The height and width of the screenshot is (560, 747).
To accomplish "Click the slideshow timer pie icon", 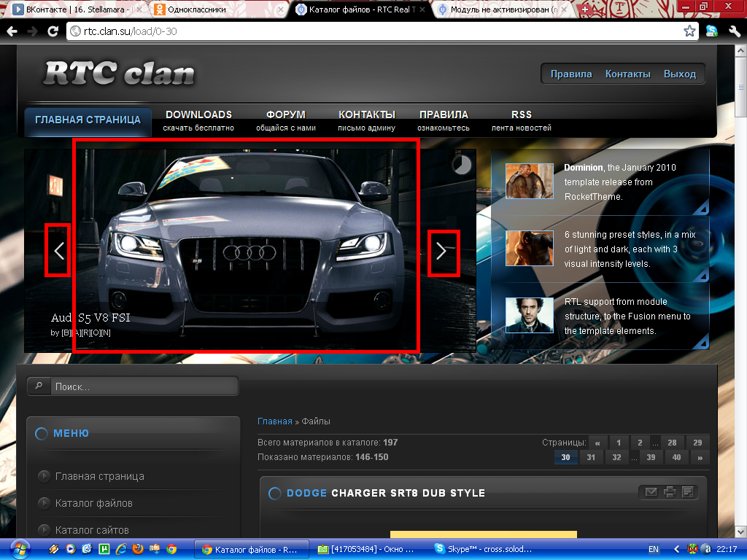I will pyautogui.click(x=461, y=165).
